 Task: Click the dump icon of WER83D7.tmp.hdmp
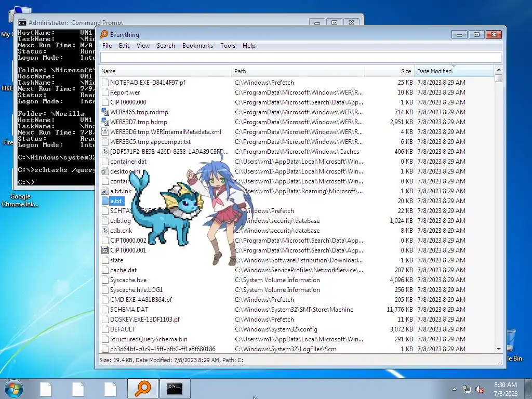click(105, 122)
